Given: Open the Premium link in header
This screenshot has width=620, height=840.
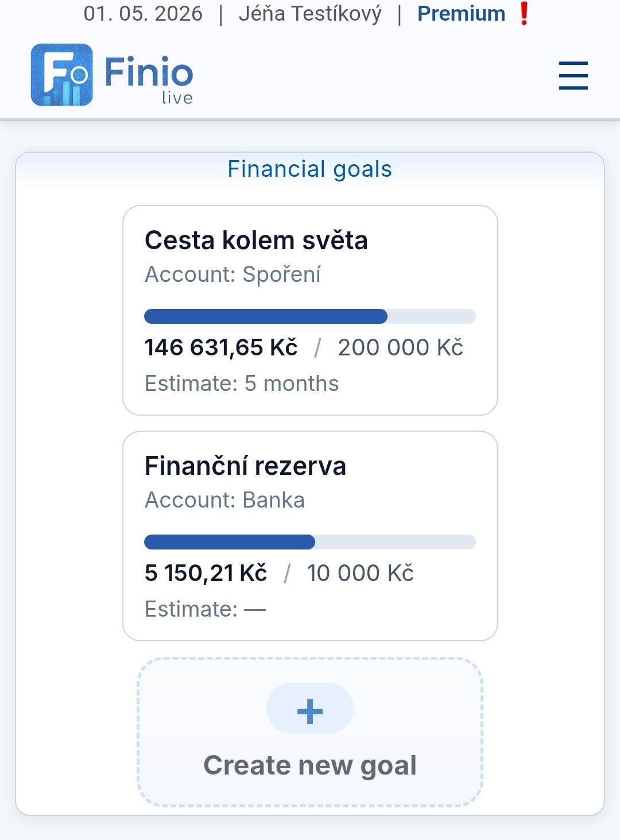Looking at the screenshot, I should (x=461, y=13).
